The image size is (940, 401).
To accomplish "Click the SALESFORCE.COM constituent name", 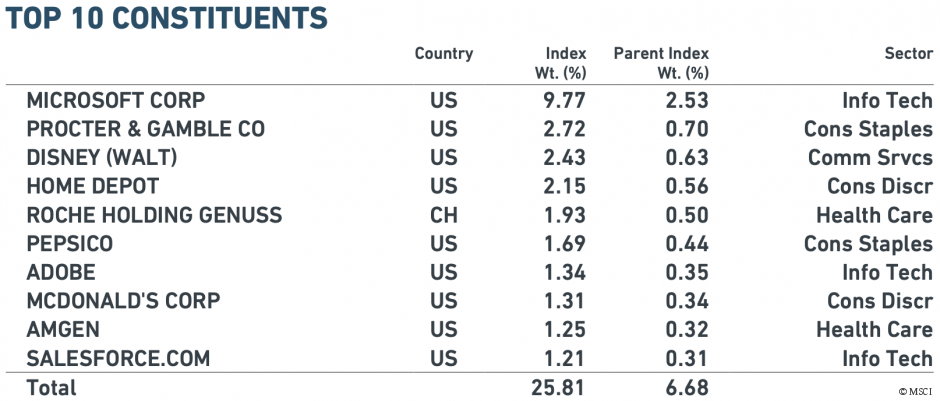I will (120, 358).
